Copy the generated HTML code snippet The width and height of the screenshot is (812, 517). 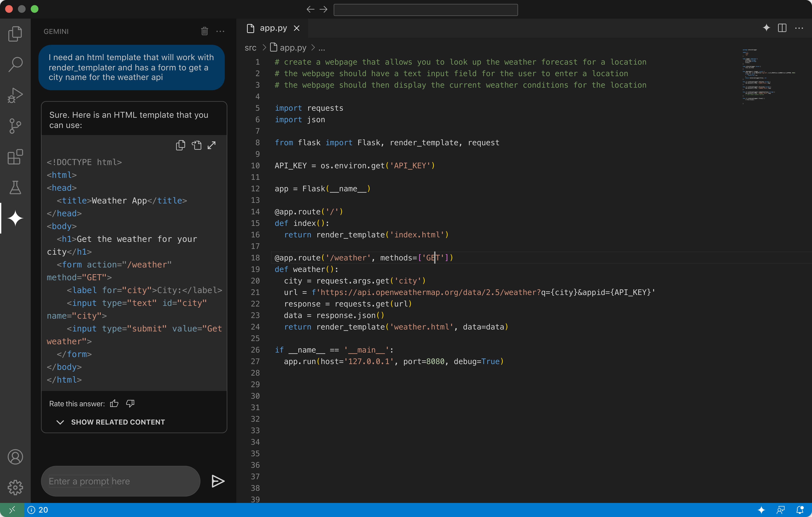[x=180, y=145]
